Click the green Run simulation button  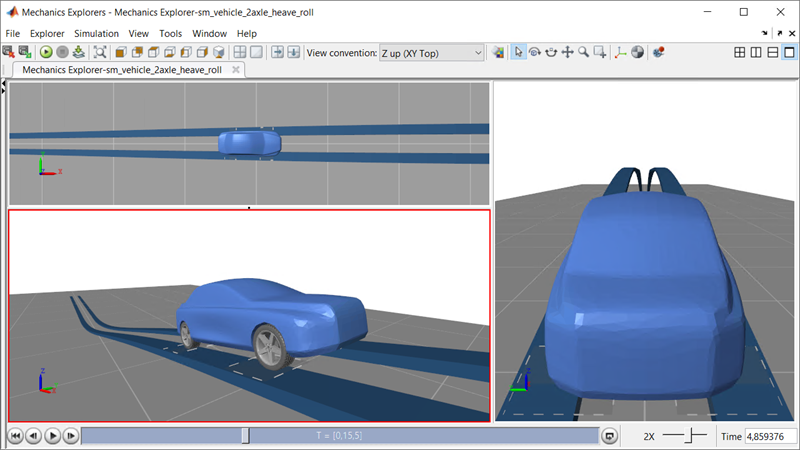coord(46,52)
